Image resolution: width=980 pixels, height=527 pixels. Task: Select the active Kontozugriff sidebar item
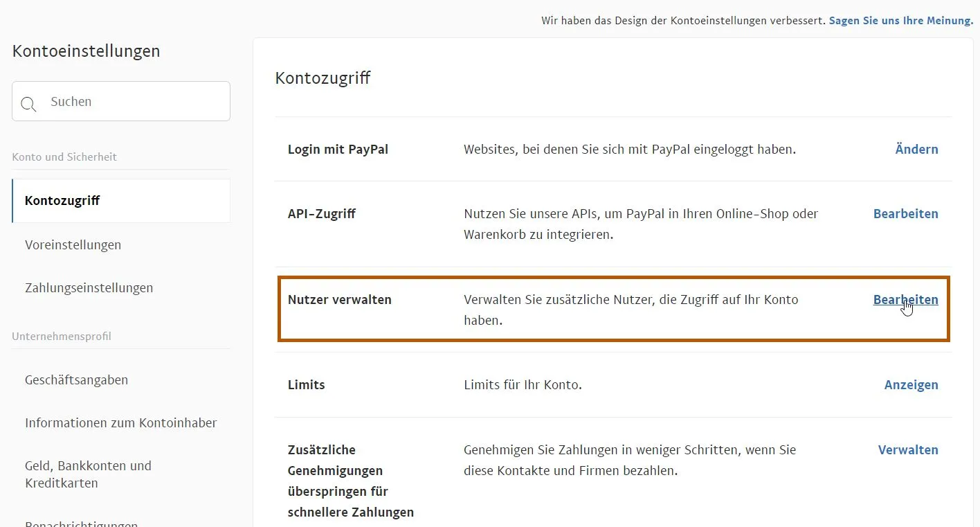[62, 200]
